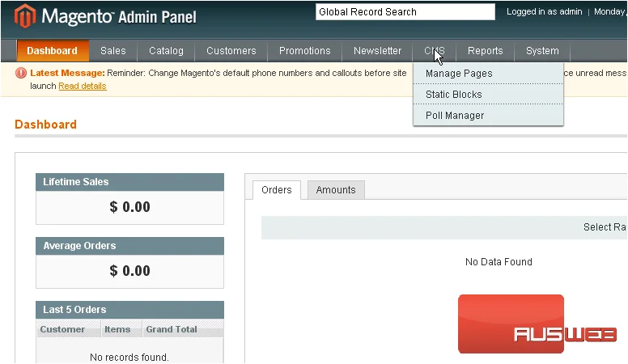Viewport: 628px width, 364px height.
Task: Open the Catalog menu
Action: coord(166,51)
